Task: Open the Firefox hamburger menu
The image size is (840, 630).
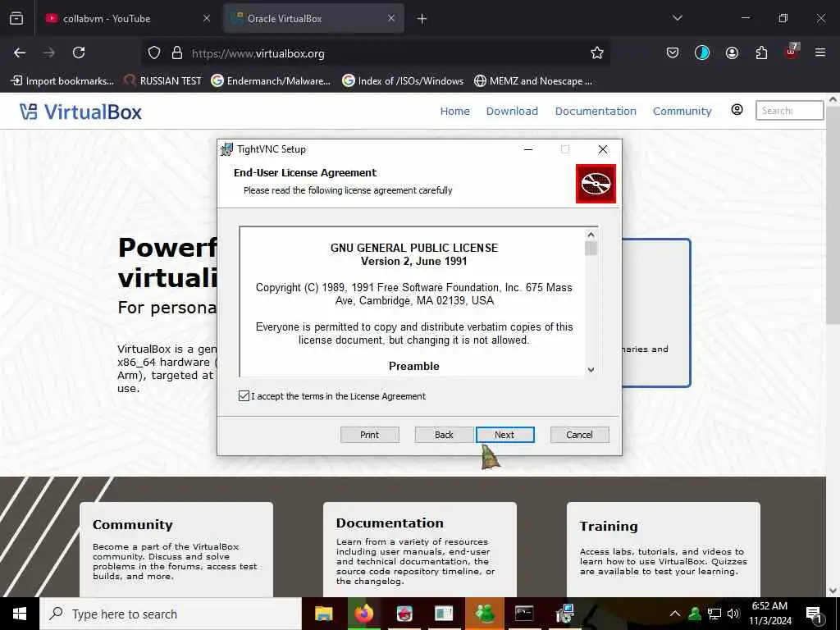Action: pyautogui.click(x=820, y=52)
